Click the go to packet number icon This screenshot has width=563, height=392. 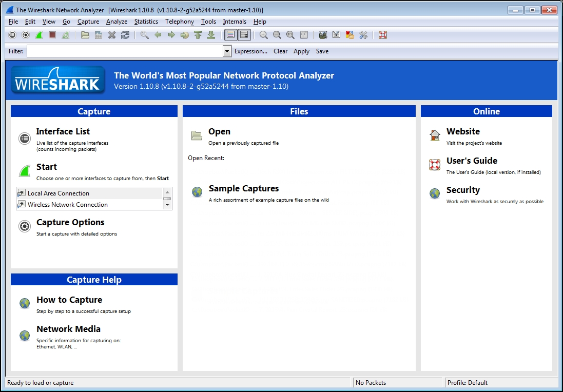click(185, 35)
